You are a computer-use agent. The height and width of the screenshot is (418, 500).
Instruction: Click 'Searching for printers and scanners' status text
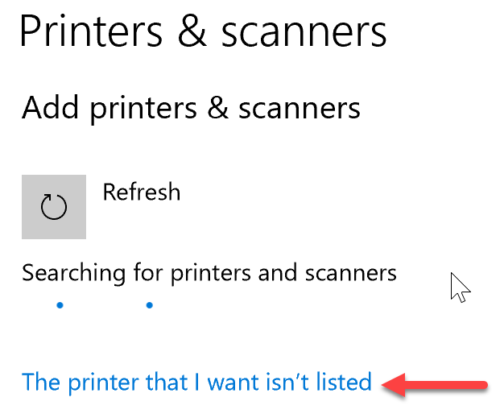(209, 273)
